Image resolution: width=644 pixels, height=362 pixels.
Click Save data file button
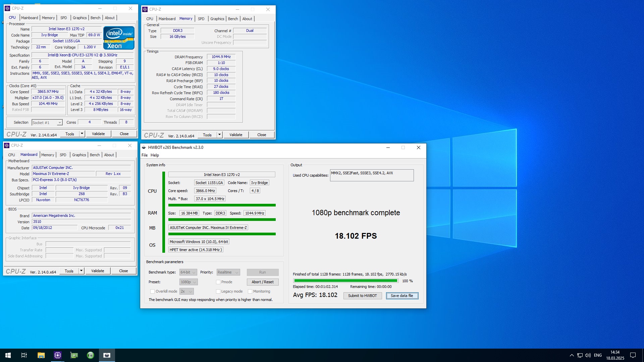(402, 296)
